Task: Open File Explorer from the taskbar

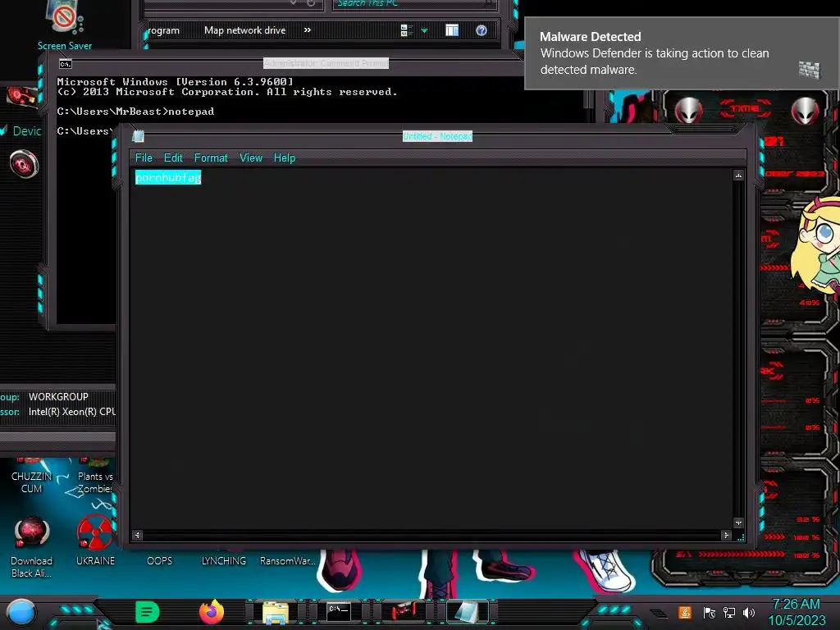Action: (276, 613)
